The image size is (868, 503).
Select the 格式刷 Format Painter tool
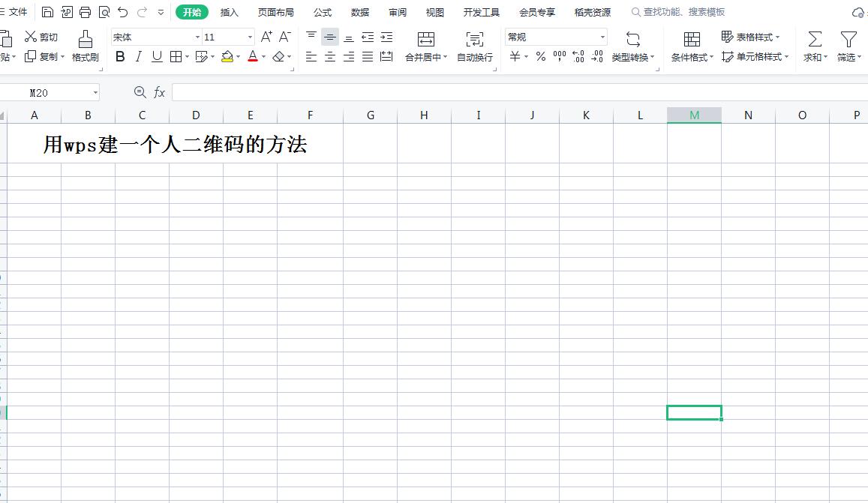pos(86,46)
